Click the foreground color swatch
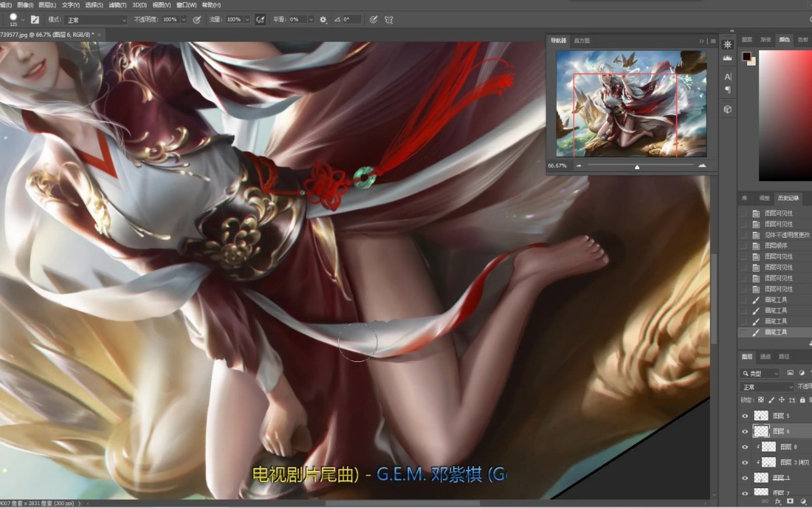The image size is (812, 508). coord(747,56)
